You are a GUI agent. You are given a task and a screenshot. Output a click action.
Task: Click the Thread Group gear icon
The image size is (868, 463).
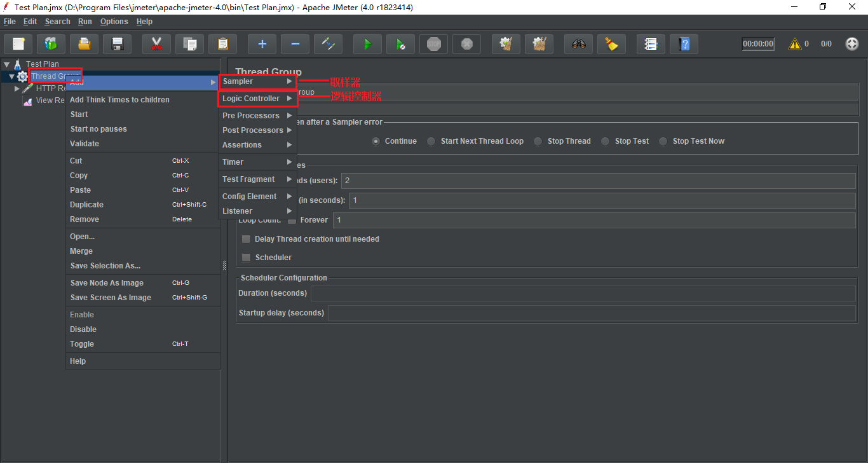[23, 76]
